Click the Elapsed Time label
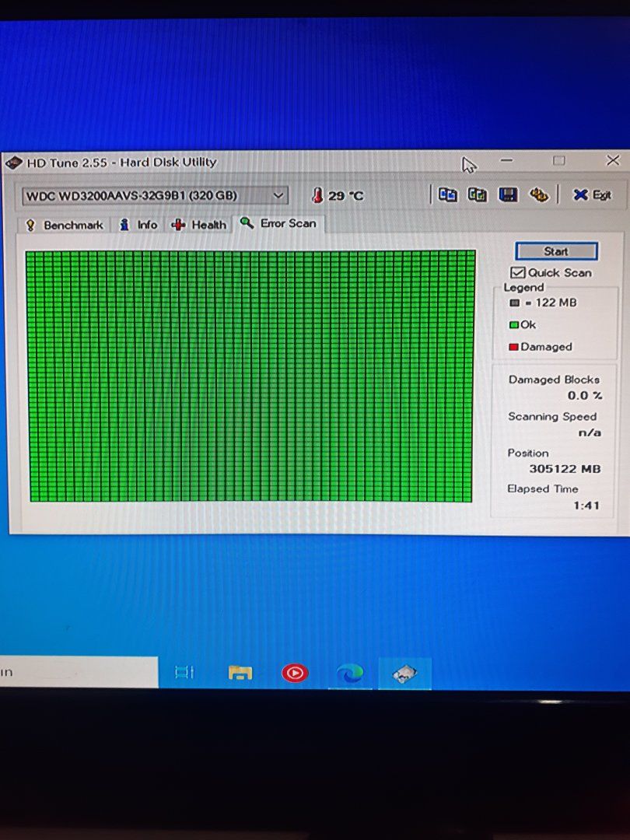 pos(542,488)
